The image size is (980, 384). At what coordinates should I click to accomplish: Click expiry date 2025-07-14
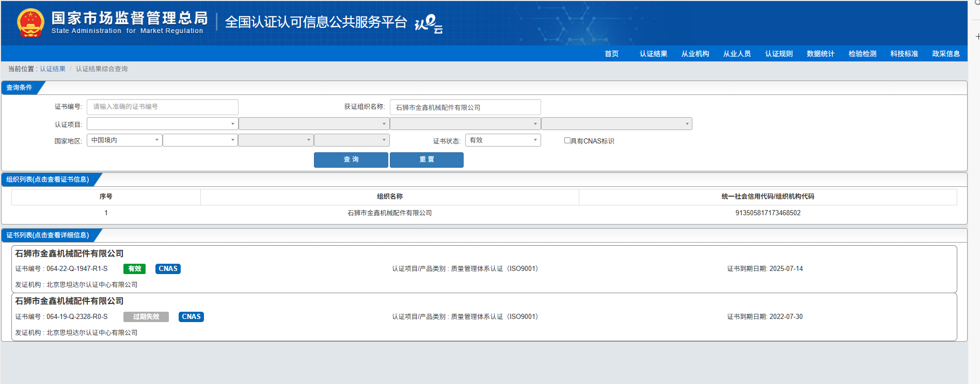(x=786, y=269)
